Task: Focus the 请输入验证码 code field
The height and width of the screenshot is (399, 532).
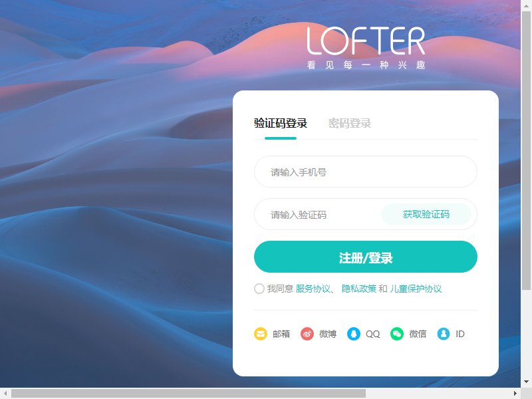Action: (317, 214)
